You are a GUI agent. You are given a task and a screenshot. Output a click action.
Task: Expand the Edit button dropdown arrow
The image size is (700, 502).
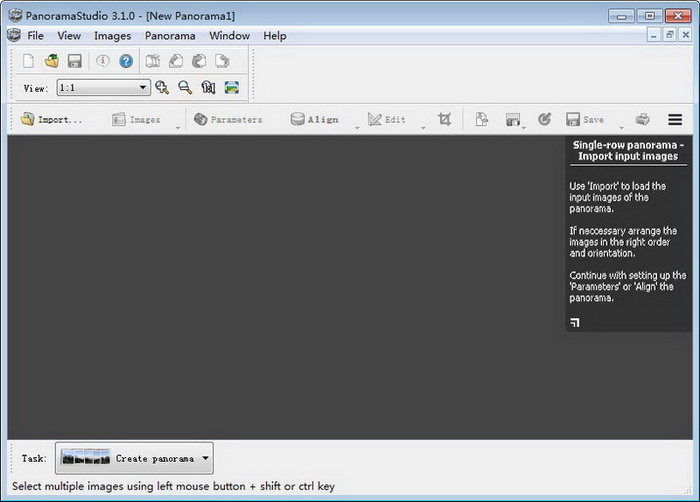(x=423, y=128)
